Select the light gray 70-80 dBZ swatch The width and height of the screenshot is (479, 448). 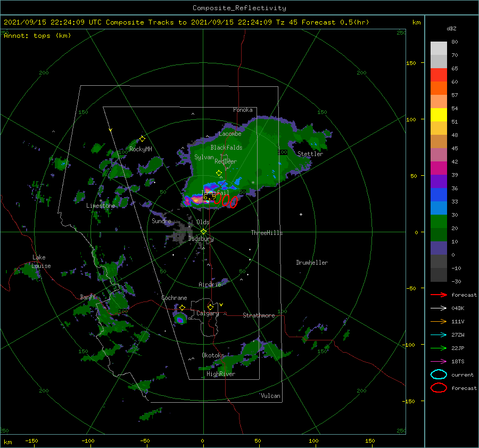pyautogui.click(x=439, y=48)
